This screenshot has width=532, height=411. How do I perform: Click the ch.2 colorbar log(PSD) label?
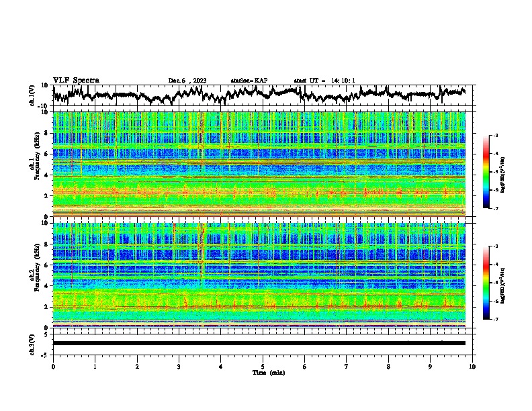[x=504, y=285]
